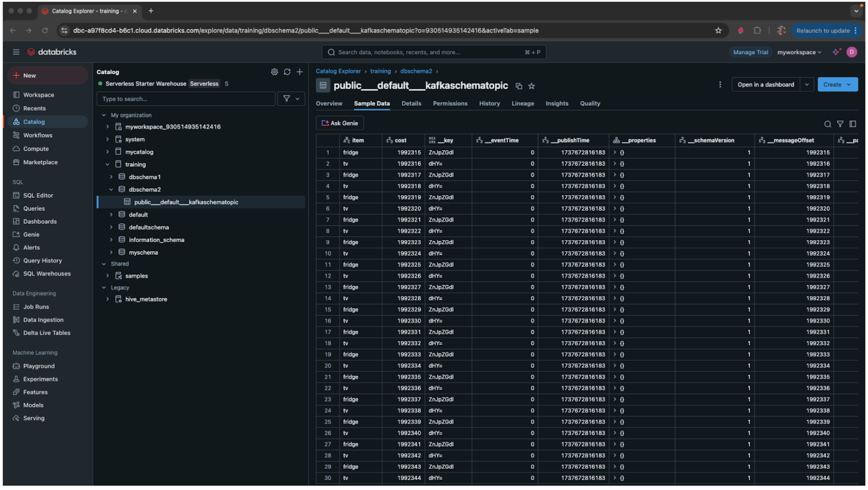This screenshot has height=490, width=868.
Task: Open the sample data filter icon
Action: tap(840, 124)
